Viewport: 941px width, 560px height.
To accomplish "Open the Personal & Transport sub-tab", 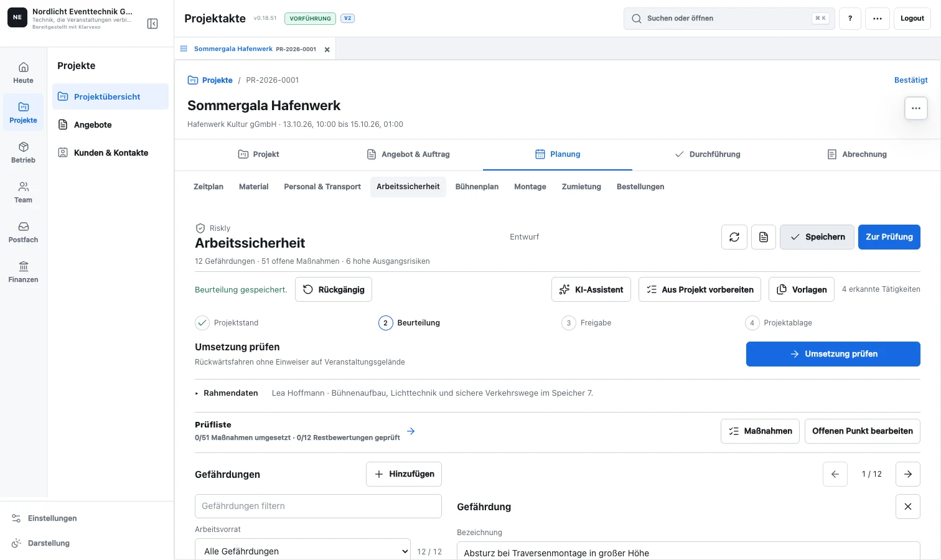I will [x=322, y=187].
